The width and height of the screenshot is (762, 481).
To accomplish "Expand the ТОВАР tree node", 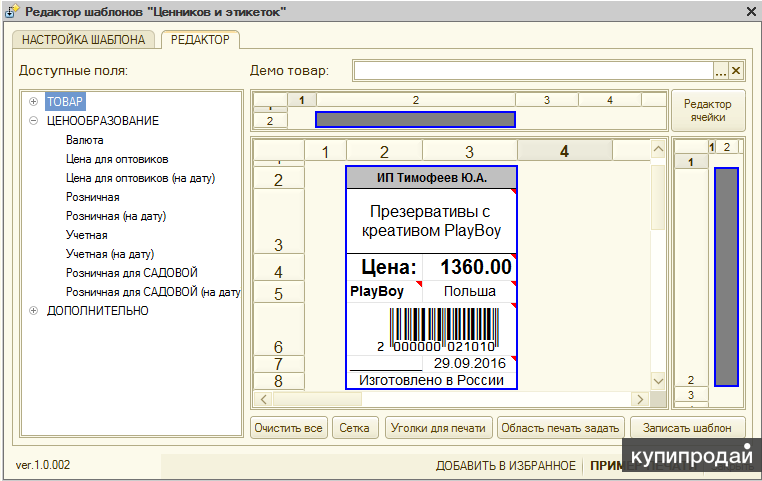I will pos(33,102).
